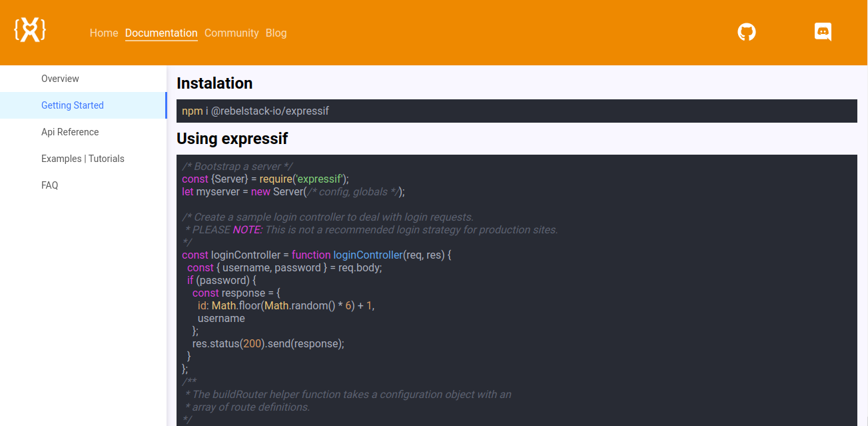Open the Discord chat icon
Screen dimensions: 868x426
823,32
